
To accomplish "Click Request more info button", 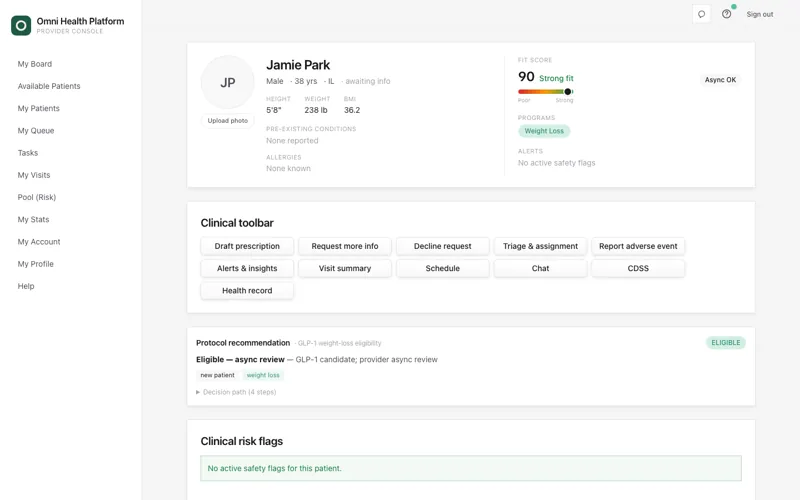I will [345, 246].
